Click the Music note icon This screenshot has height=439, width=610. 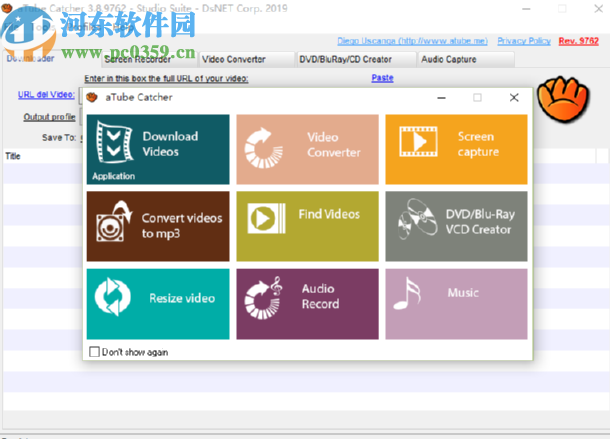(x=407, y=293)
